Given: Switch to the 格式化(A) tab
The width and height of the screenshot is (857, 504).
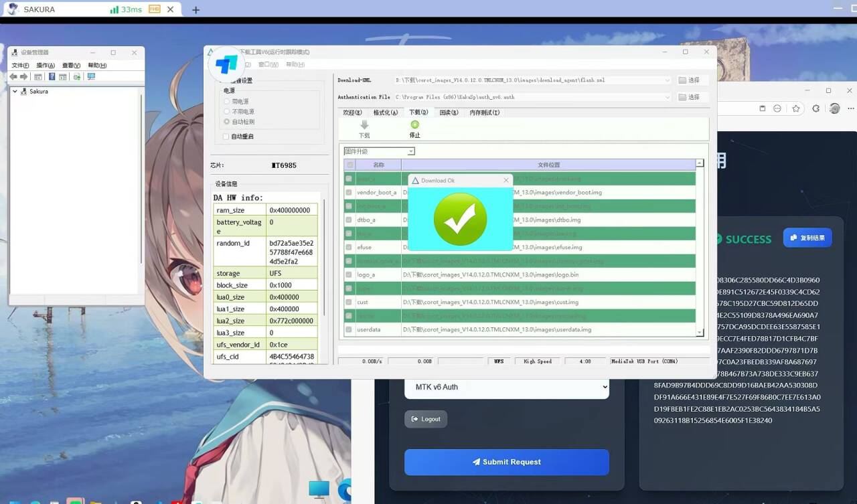Looking at the screenshot, I should 385,112.
